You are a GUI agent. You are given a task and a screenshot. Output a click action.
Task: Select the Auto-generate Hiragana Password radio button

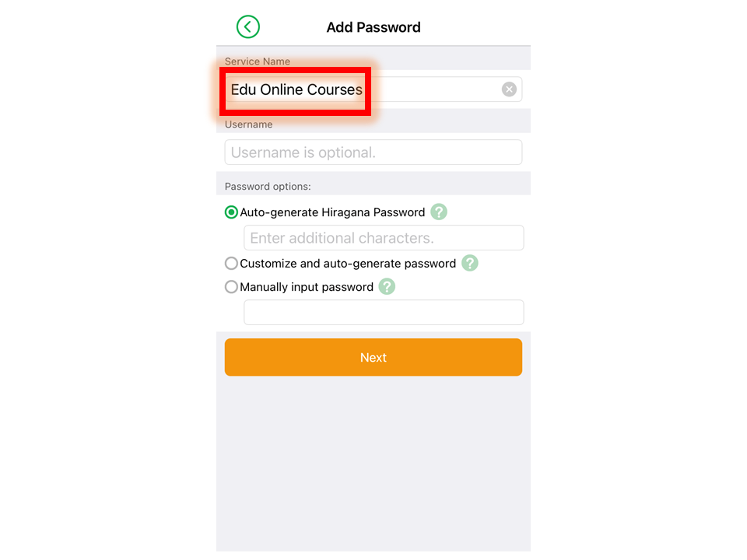point(231,212)
